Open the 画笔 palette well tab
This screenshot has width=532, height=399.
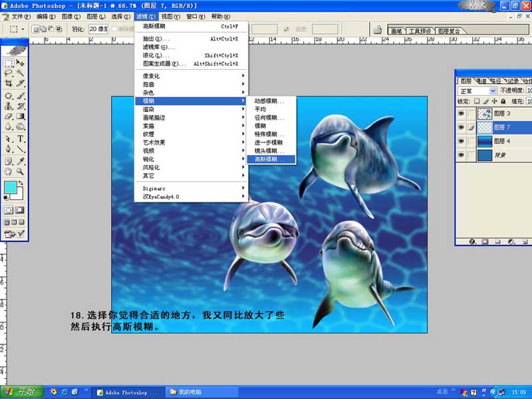(x=396, y=31)
